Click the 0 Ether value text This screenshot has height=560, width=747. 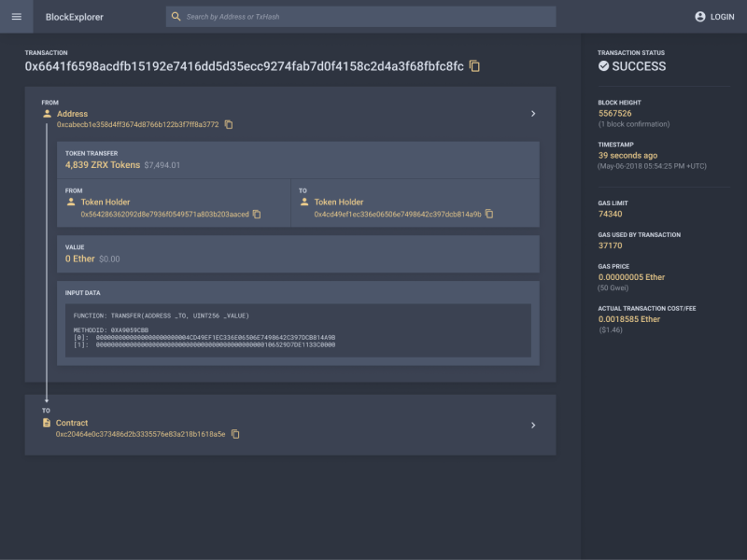[80, 259]
